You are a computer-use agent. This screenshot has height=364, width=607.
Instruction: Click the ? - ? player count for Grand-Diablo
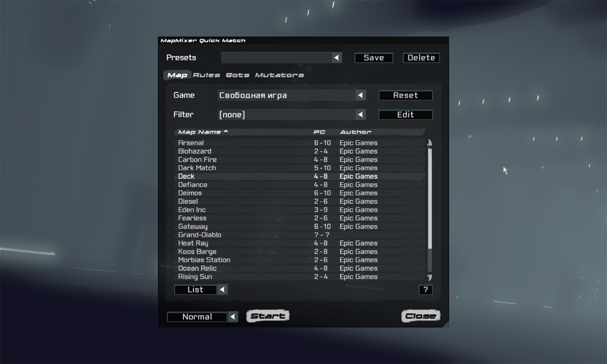(322, 235)
